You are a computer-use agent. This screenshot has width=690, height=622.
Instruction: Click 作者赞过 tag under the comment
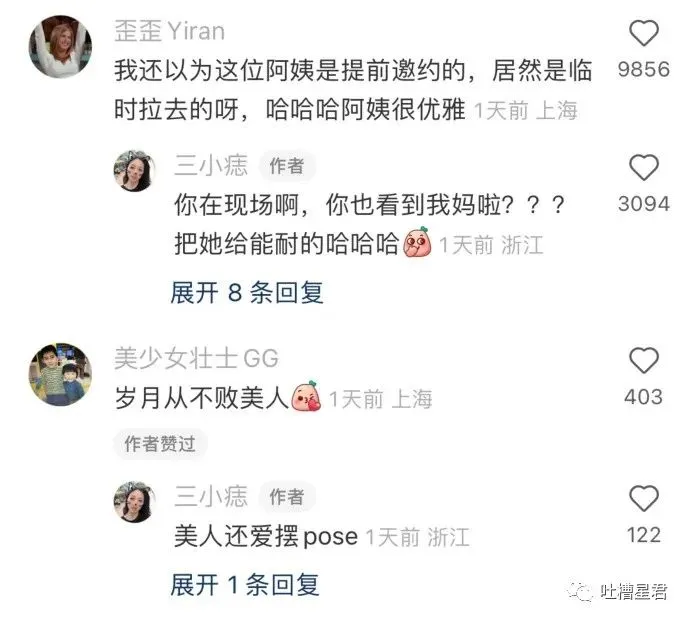click(160, 444)
